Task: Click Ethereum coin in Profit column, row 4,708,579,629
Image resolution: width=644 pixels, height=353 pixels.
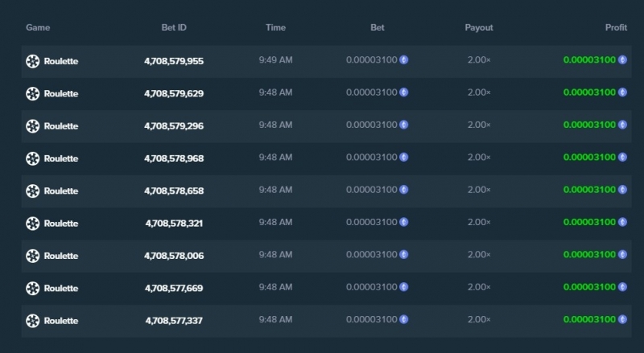Action: point(622,92)
